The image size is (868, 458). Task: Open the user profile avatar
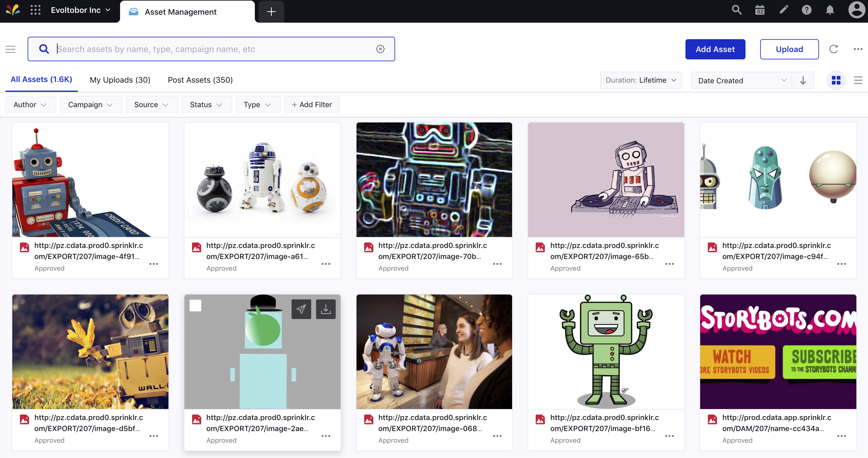click(857, 10)
